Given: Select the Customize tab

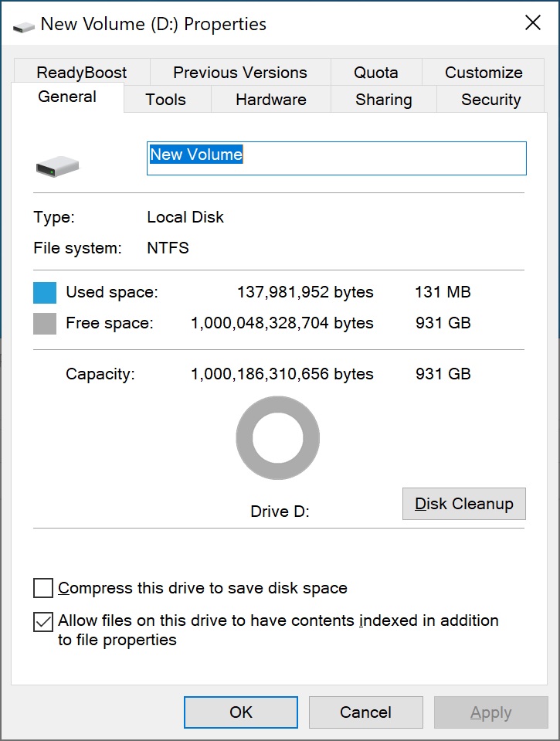Looking at the screenshot, I should click(x=484, y=73).
